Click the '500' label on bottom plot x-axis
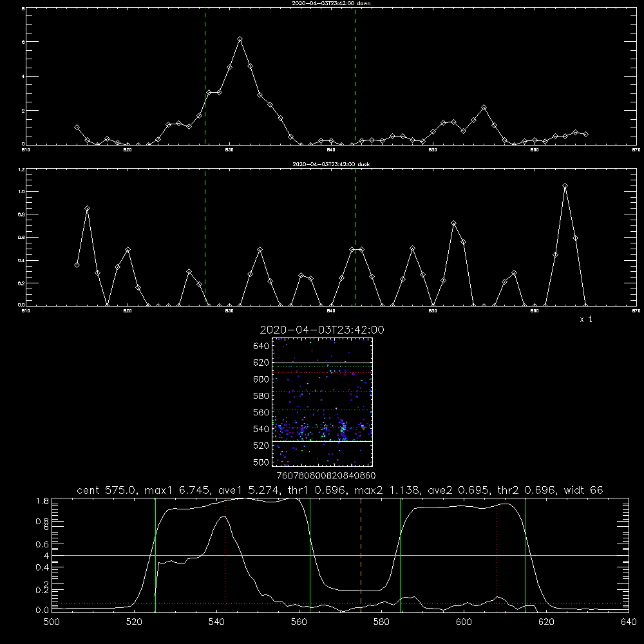 [52, 622]
